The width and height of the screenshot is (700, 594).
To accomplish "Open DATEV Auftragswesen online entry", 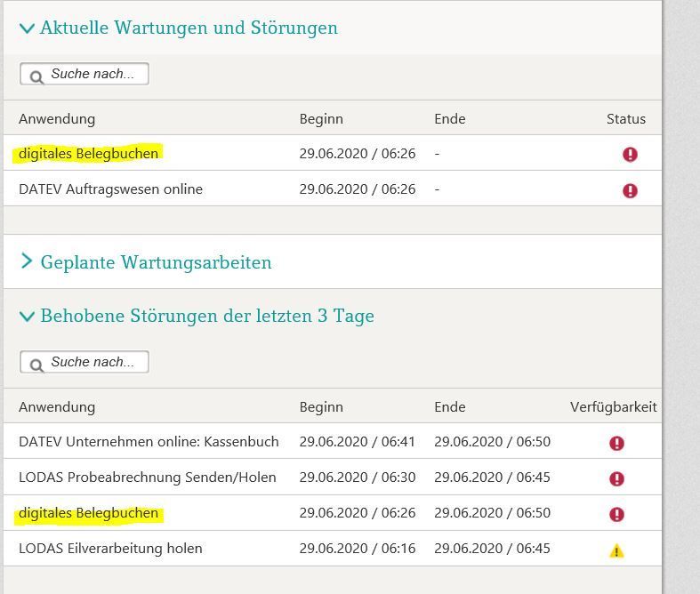I will [x=110, y=189].
